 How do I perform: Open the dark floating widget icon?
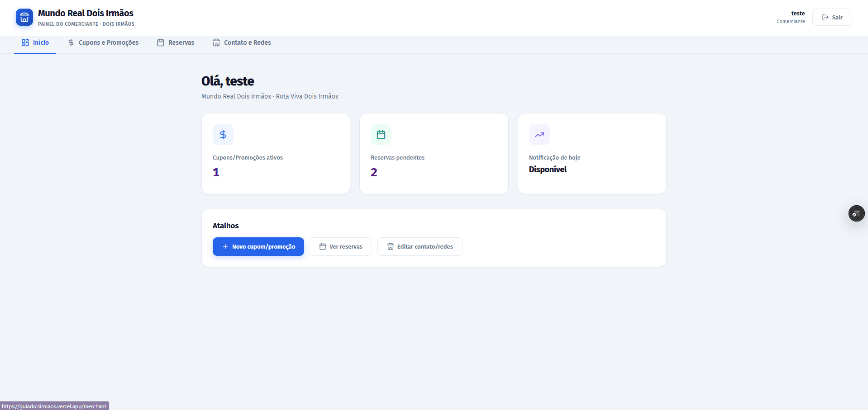[x=856, y=213]
